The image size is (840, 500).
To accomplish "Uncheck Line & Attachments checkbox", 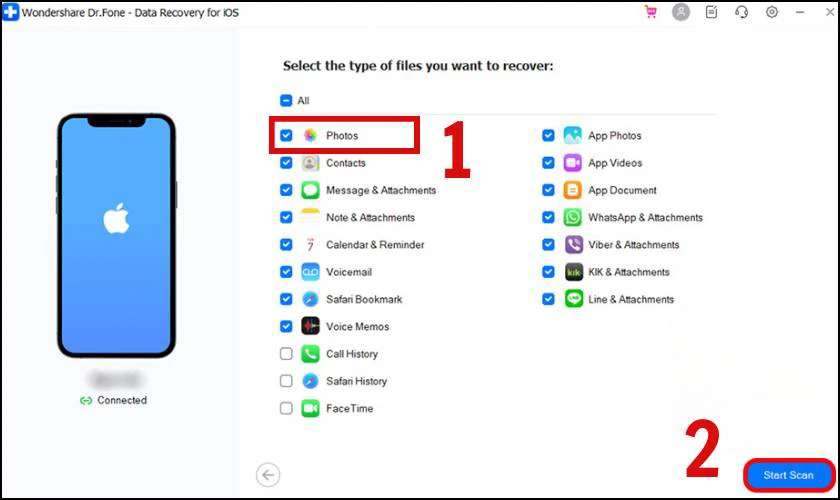I will click(548, 298).
